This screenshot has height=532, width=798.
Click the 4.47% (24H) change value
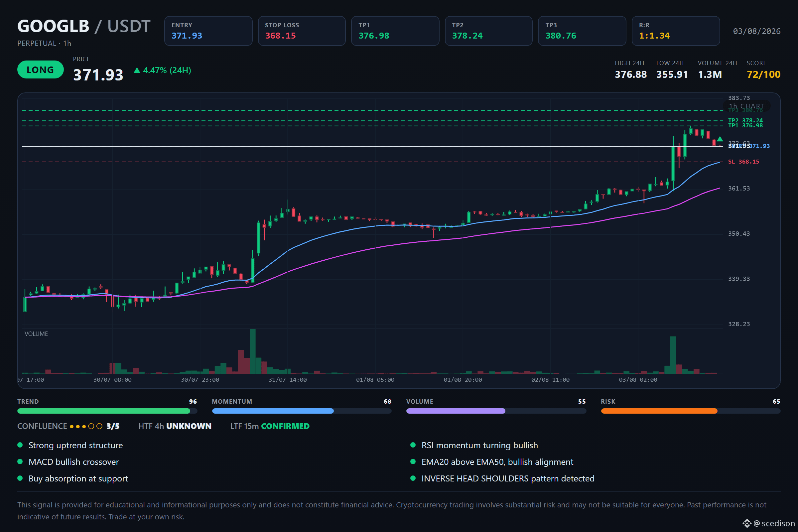click(167, 70)
